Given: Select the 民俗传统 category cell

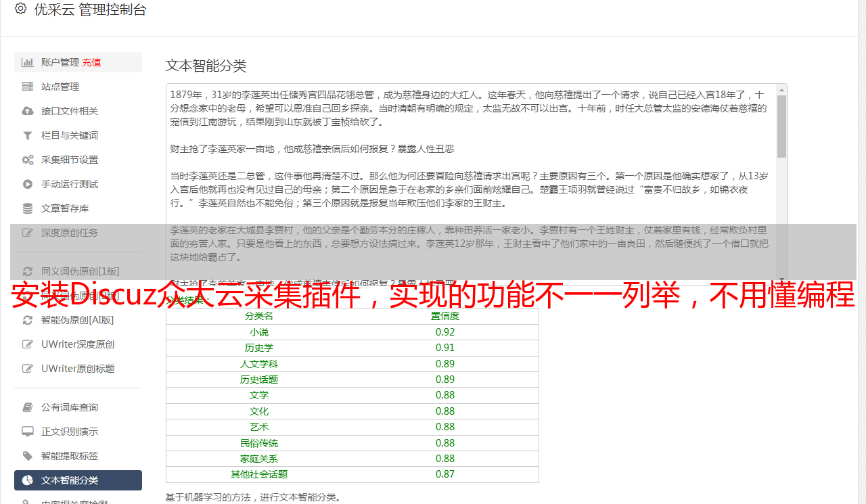Looking at the screenshot, I should (259, 443).
